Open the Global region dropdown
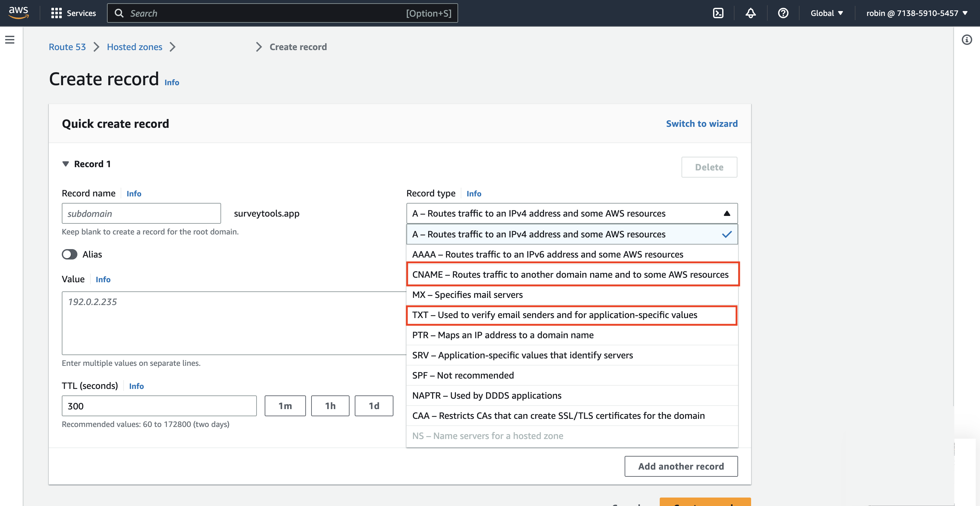The height and width of the screenshot is (506, 980). pos(827,13)
